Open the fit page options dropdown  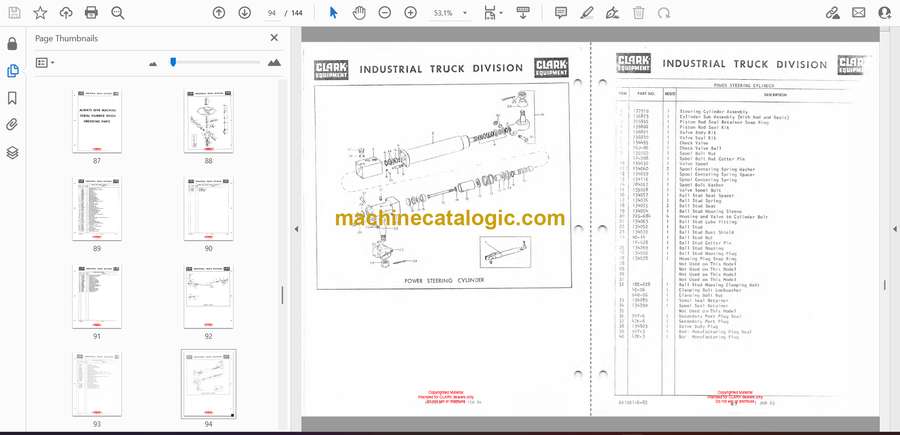point(493,13)
